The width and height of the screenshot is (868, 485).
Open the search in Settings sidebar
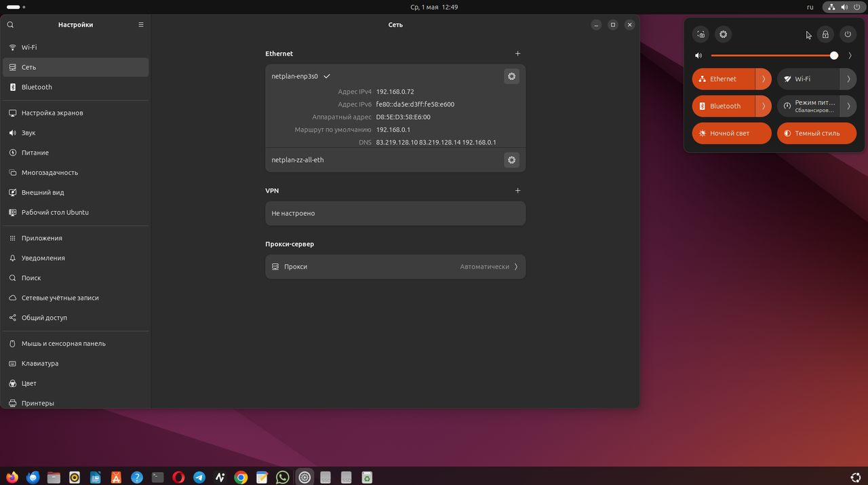tap(10, 24)
